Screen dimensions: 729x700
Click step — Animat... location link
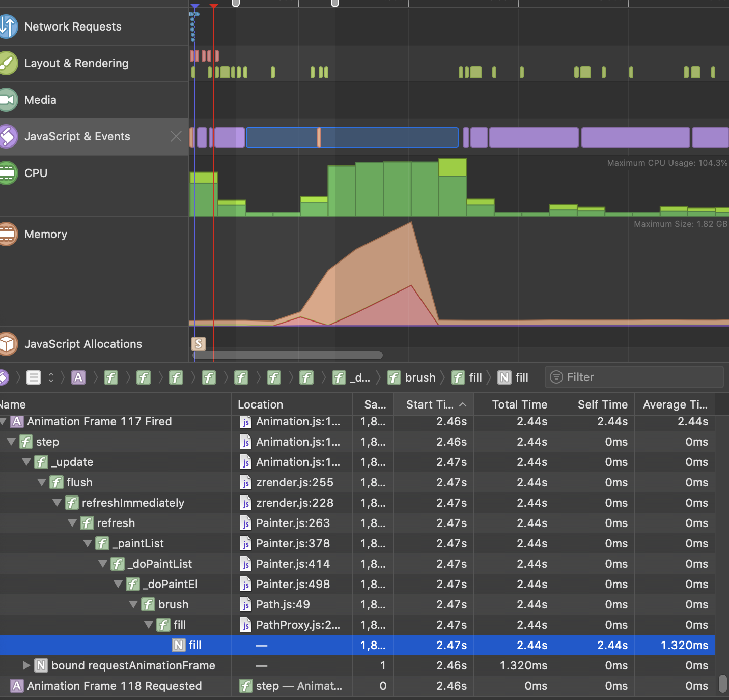pyautogui.click(x=299, y=686)
